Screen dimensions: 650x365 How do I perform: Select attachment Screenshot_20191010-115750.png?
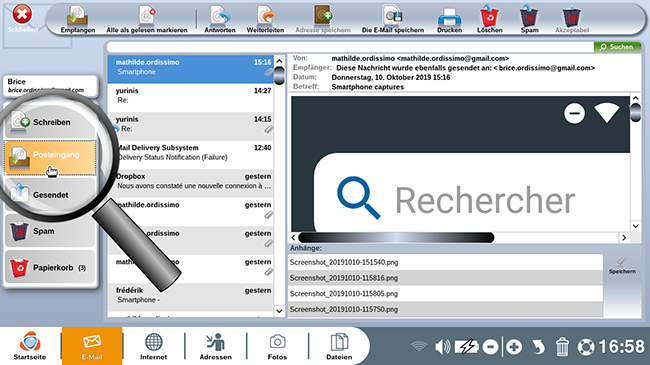point(446,309)
